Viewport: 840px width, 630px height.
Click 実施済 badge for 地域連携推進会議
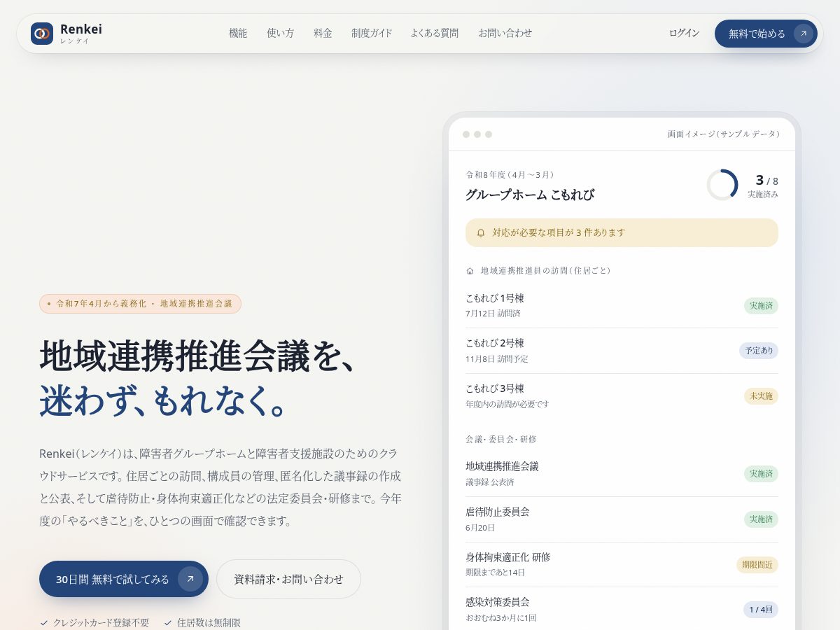761,474
